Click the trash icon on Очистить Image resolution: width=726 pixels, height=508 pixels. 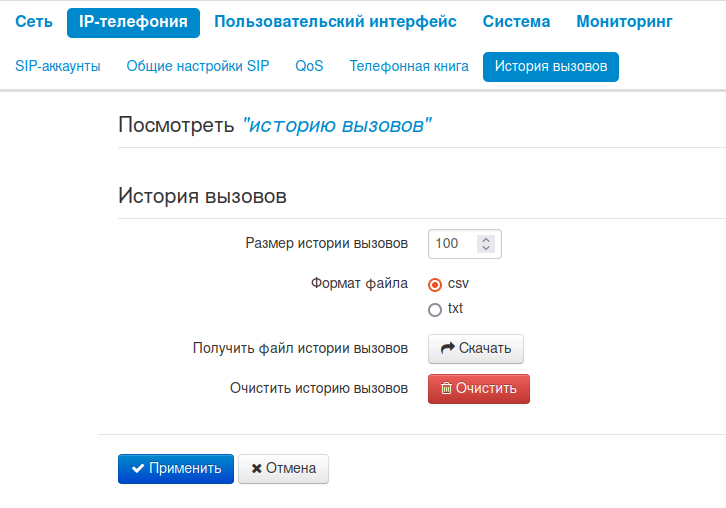[446, 388]
